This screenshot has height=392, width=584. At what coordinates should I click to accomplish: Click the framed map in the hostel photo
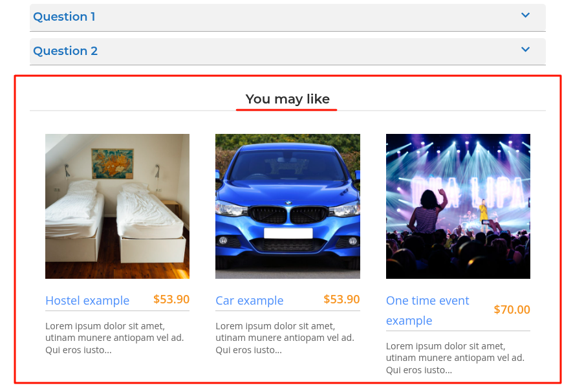pos(113,163)
